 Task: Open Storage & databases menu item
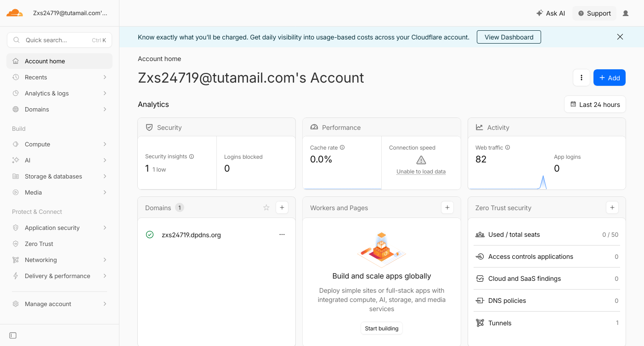60,176
